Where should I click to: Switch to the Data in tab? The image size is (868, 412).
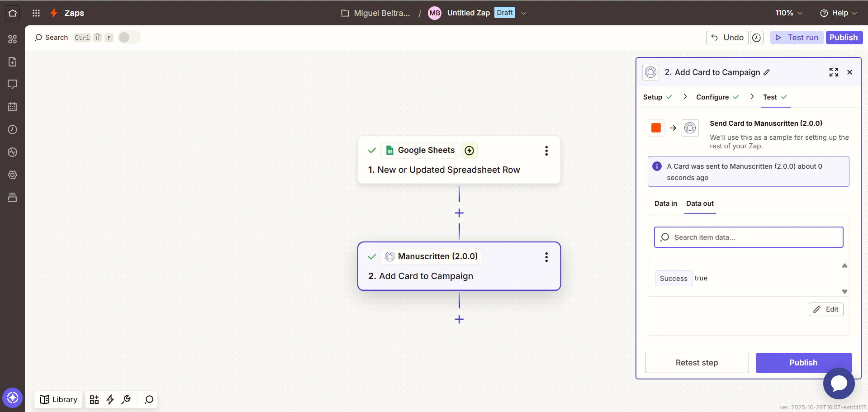point(665,204)
